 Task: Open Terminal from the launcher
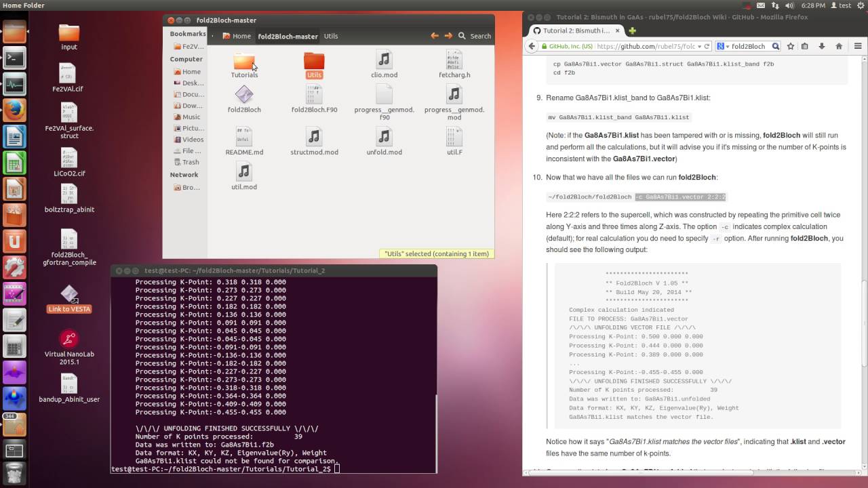click(14, 58)
